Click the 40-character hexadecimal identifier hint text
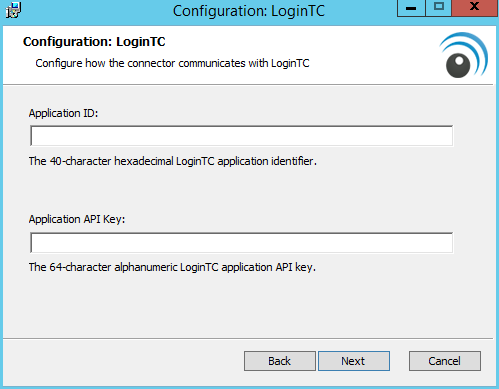Screen dimensions: 499x389 point(173,161)
